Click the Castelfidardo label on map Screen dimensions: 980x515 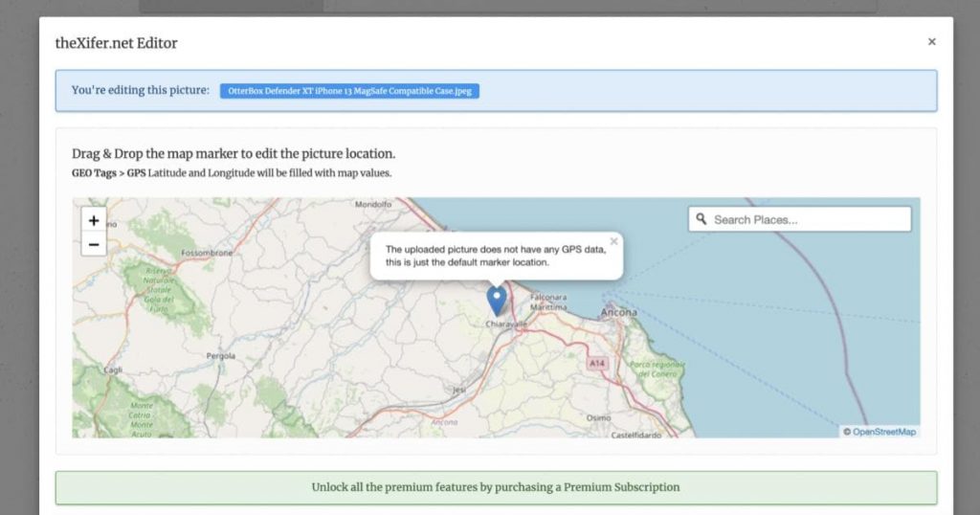pyautogui.click(x=636, y=435)
